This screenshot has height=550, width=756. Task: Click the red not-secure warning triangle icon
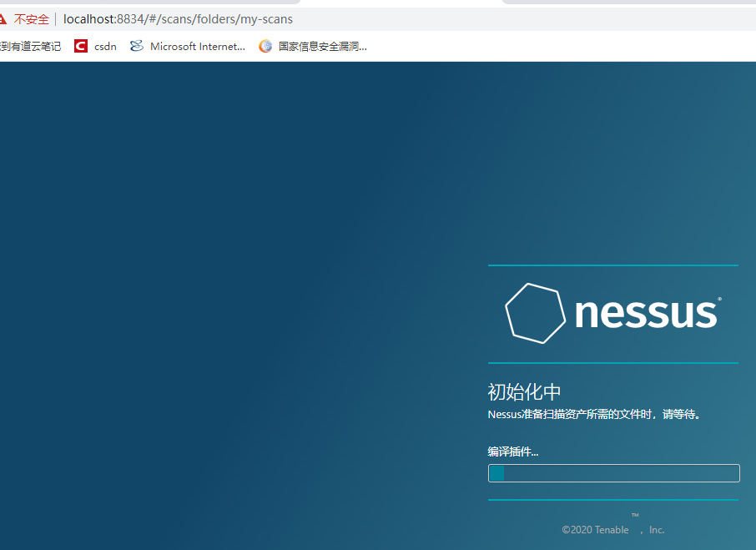[x=3, y=19]
